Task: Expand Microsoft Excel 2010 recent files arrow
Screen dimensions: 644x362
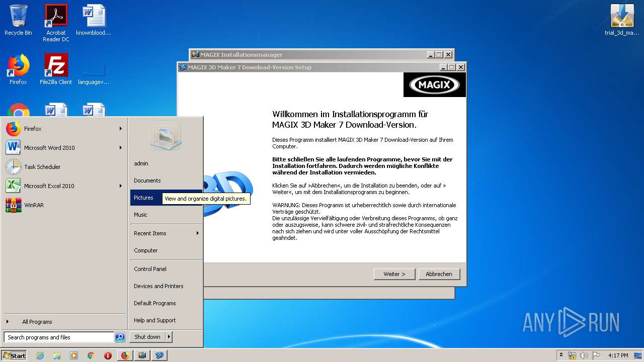Action: pos(121,186)
